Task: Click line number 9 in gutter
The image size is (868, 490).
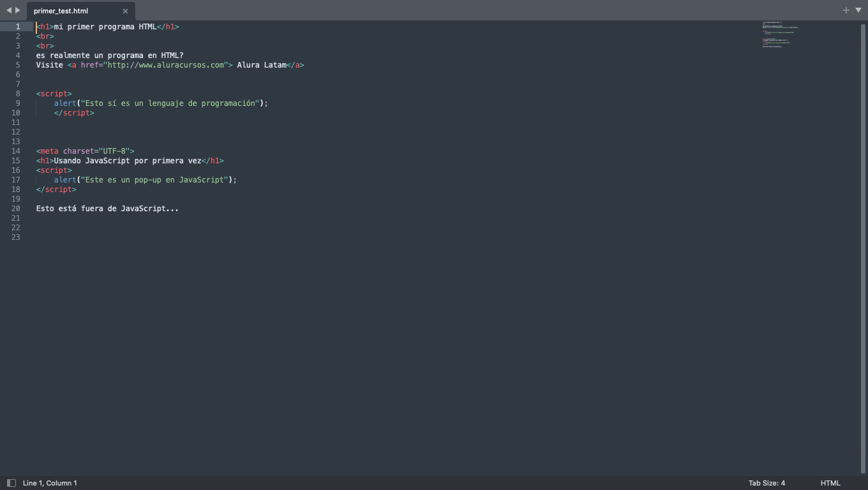Action: point(18,103)
